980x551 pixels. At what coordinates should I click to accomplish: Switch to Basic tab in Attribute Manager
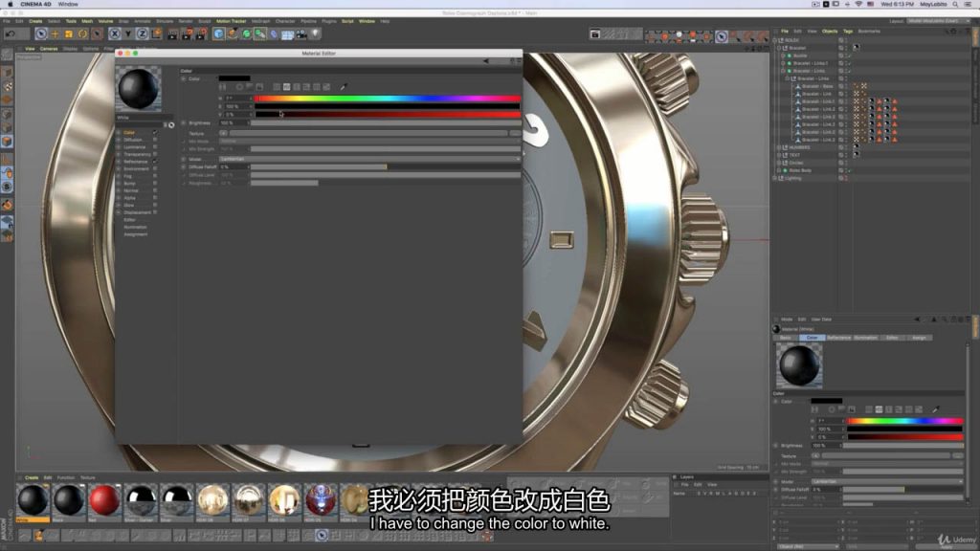(786, 338)
